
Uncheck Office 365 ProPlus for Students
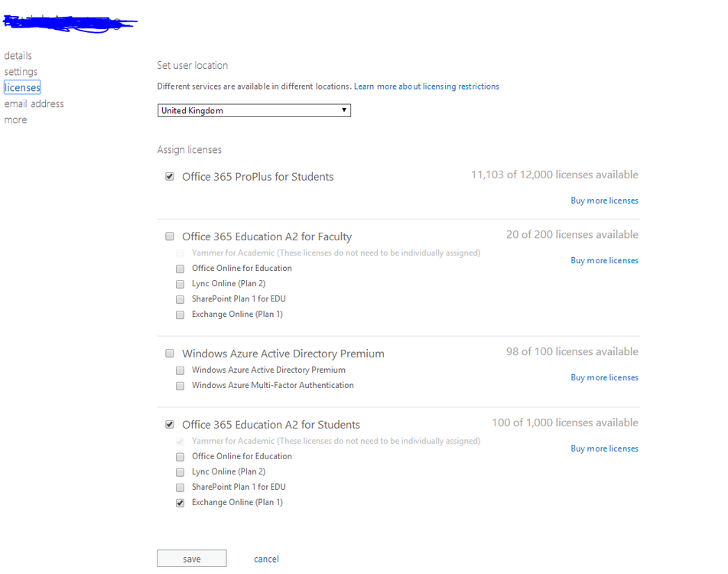coord(170,177)
